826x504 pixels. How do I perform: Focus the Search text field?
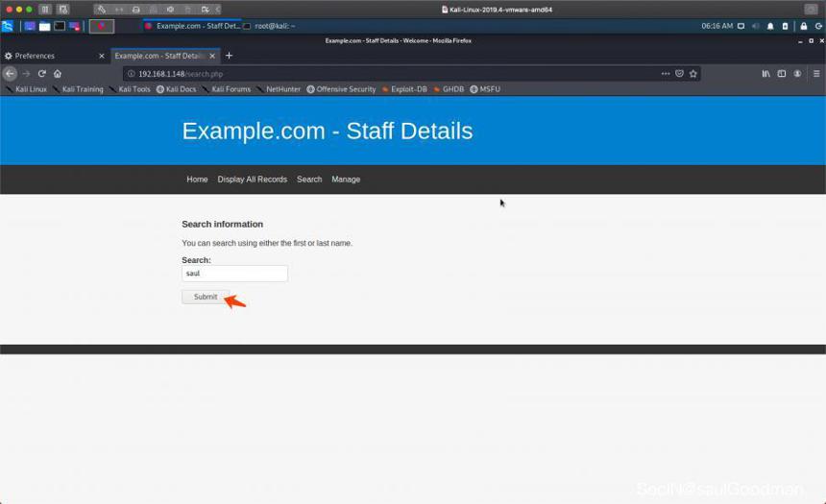(235, 274)
